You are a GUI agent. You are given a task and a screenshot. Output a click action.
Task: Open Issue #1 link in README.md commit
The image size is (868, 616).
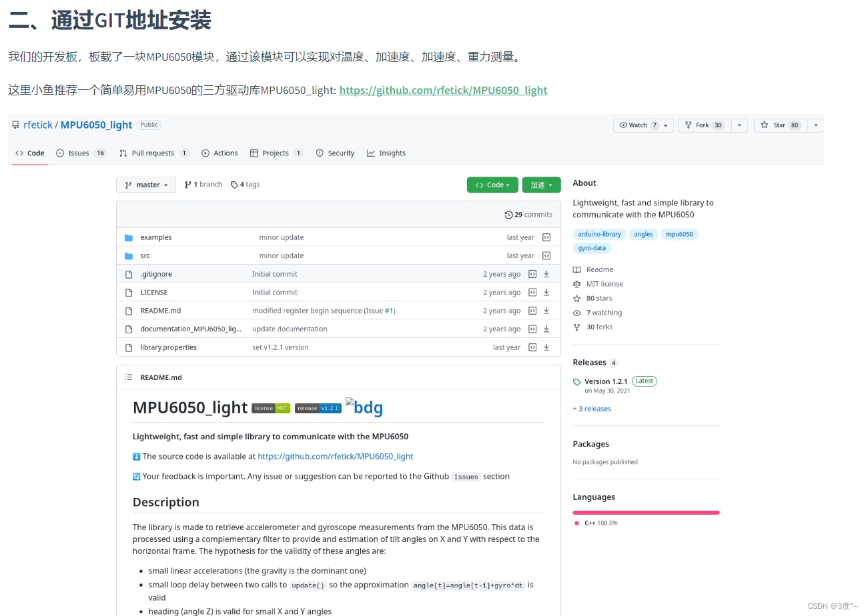390,311
